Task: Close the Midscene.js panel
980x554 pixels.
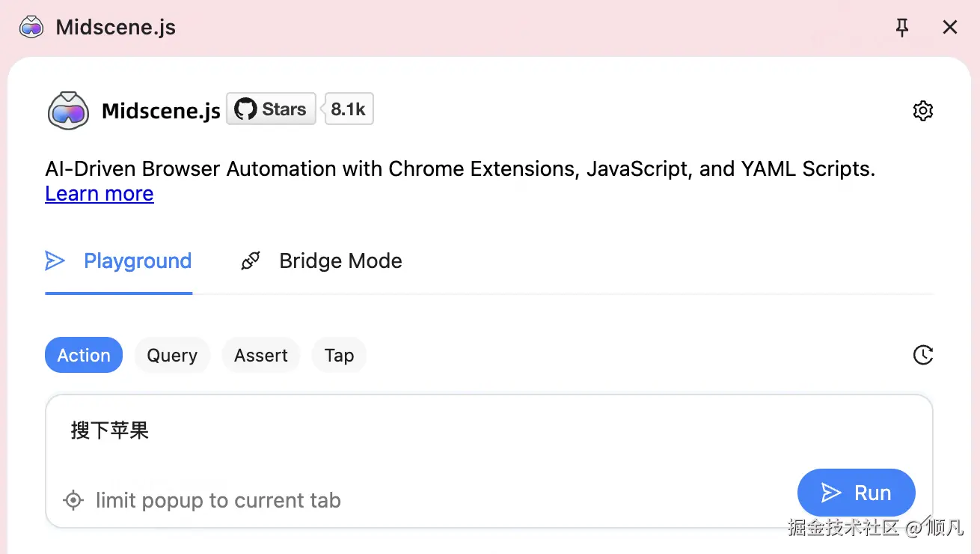Action: point(950,28)
